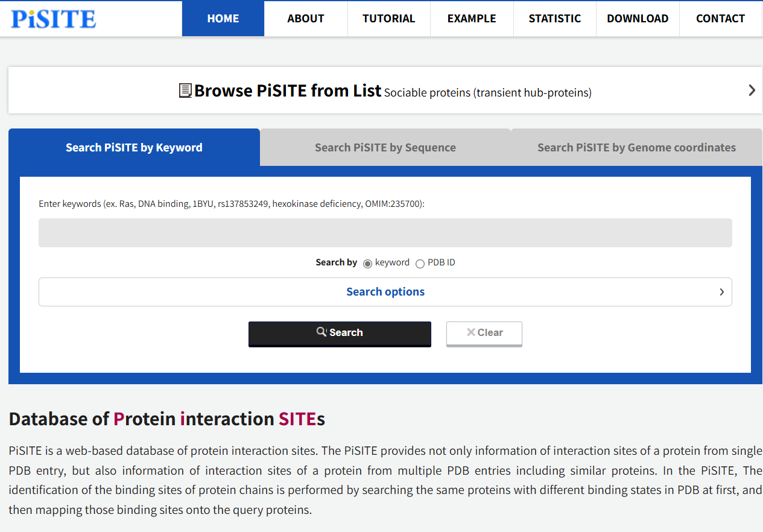Switch to Search PiSITE by Sequence tab

point(385,147)
